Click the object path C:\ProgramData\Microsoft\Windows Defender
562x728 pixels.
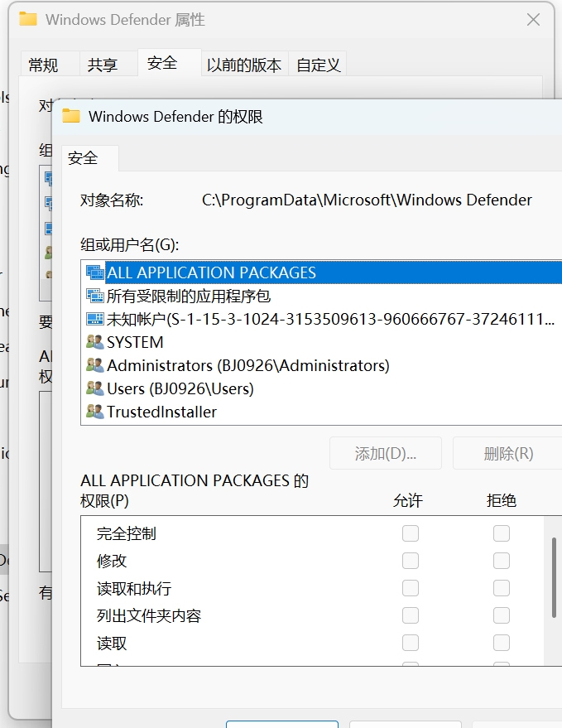(x=367, y=200)
